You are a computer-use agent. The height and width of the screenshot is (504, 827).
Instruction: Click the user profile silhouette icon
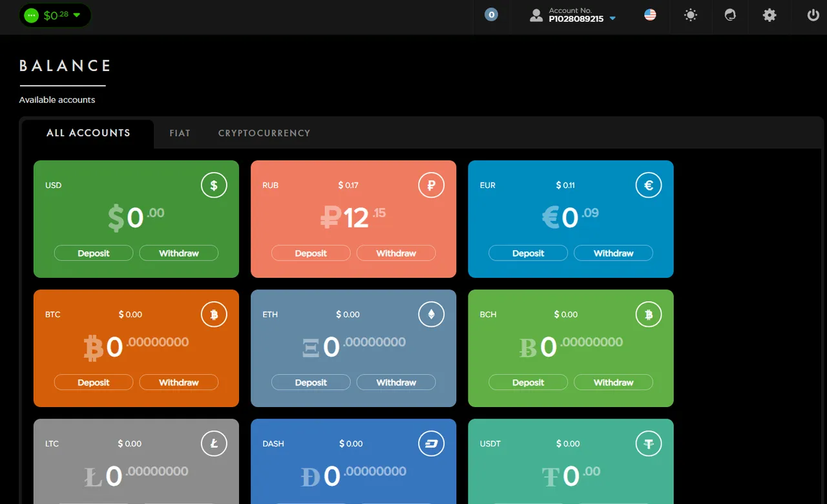(x=536, y=16)
